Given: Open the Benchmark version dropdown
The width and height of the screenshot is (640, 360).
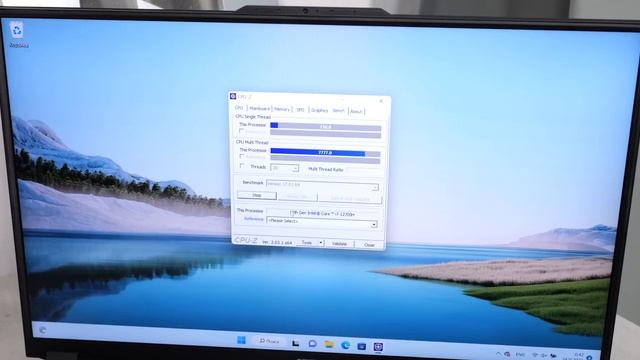Looking at the screenshot, I should pos(322,185).
